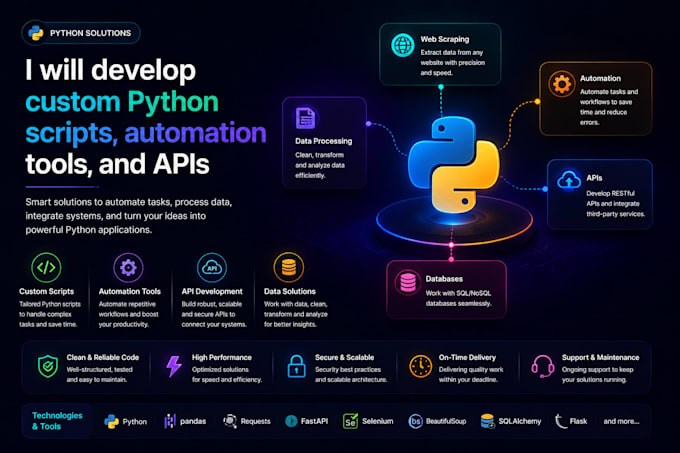Click the pandas logo icon
Viewport: 680px width, 453px height.
(170, 421)
